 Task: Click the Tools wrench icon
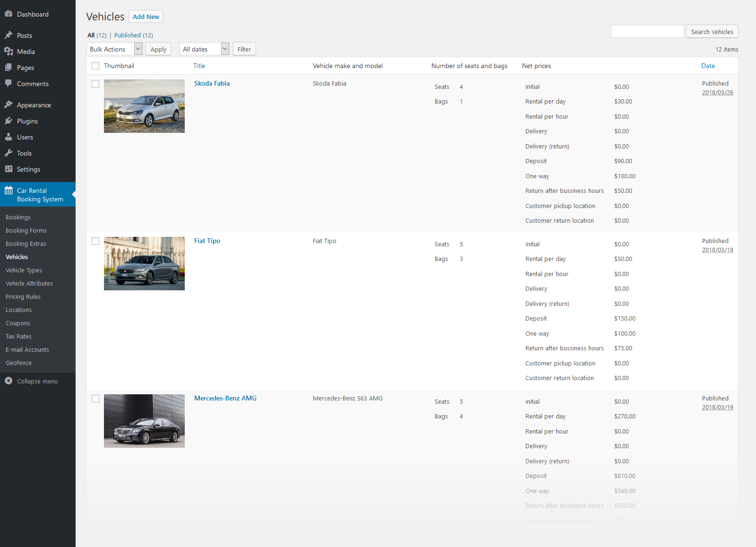coord(9,153)
